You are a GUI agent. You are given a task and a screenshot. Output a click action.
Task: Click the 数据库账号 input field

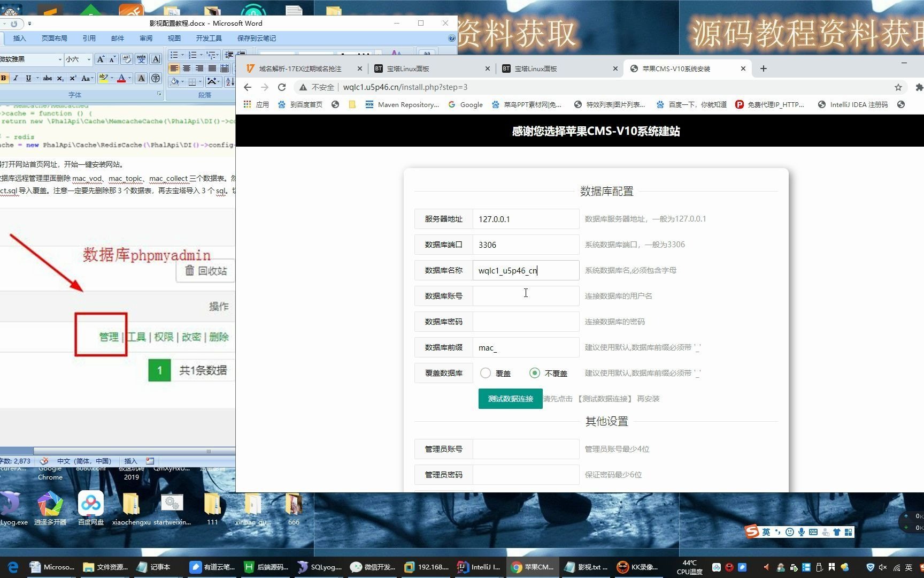click(526, 296)
